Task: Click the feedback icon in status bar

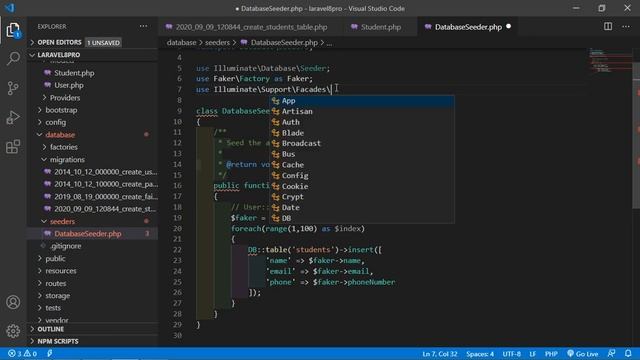Action: (x=611, y=353)
